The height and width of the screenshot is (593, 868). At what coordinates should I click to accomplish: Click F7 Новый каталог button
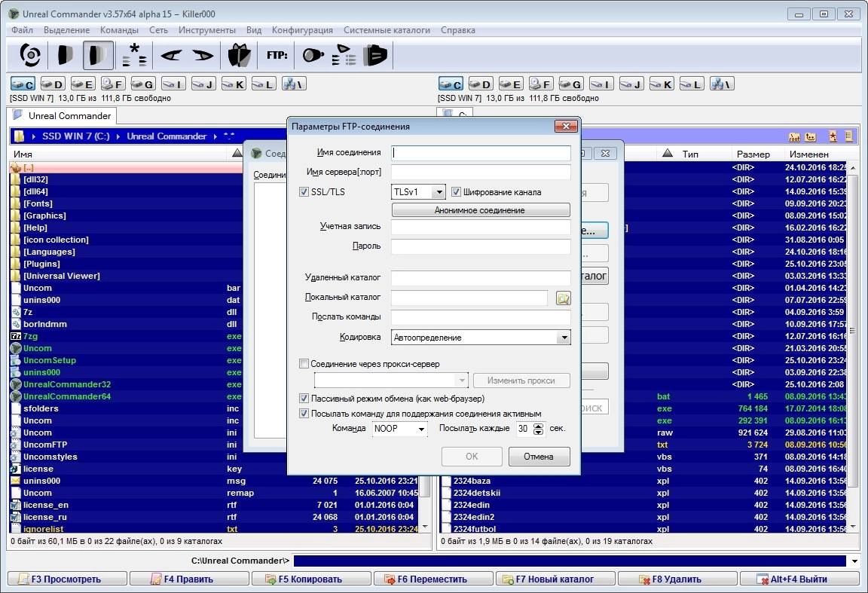pyautogui.click(x=555, y=579)
